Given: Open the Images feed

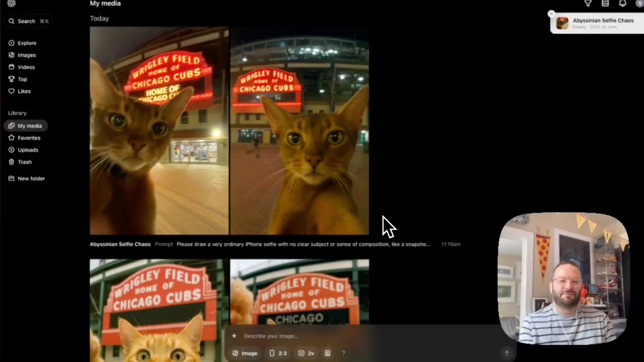Looking at the screenshot, I should [x=22, y=55].
